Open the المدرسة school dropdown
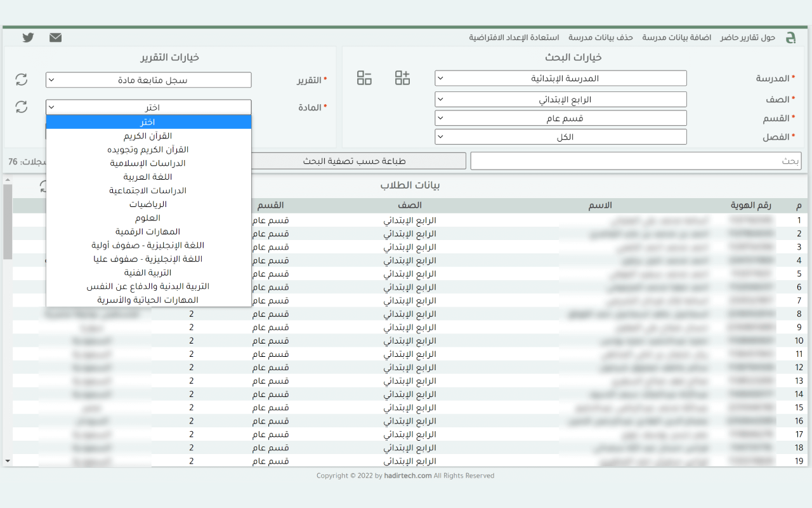This screenshot has width=812, height=508. 561,78
